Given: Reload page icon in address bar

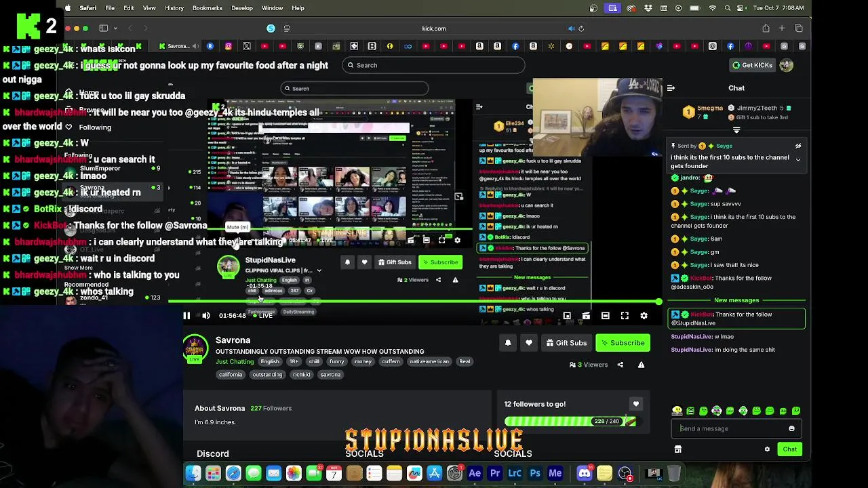Looking at the screenshot, I should [581, 28].
